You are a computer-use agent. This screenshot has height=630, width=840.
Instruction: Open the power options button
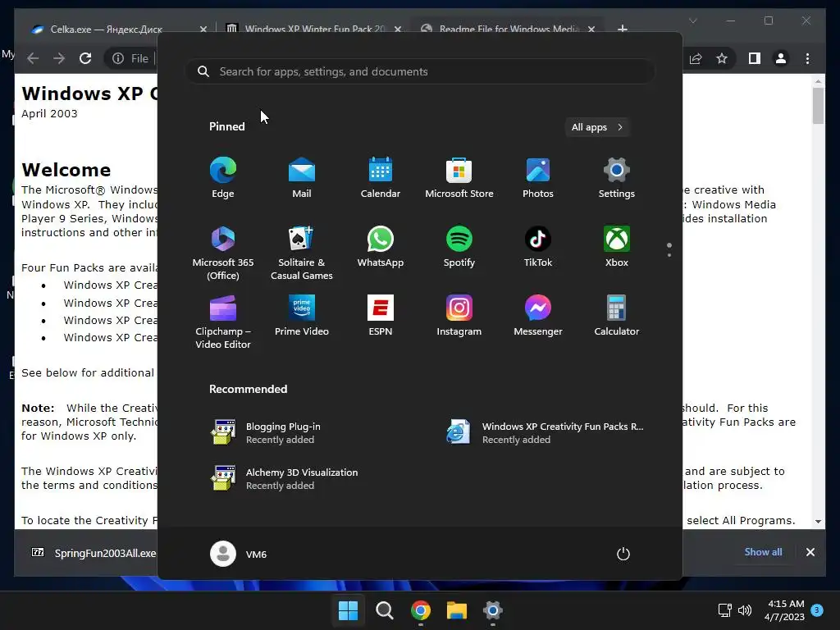click(x=623, y=554)
